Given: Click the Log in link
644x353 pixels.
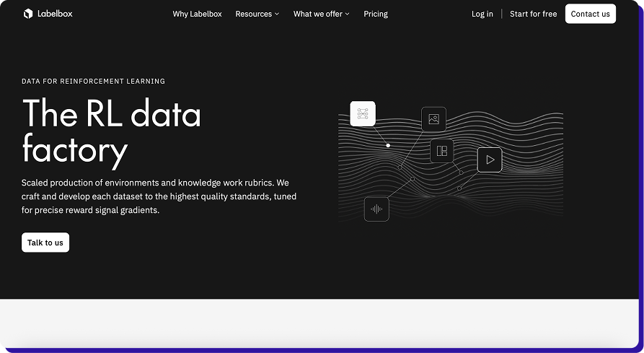Looking at the screenshot, I should click(482, 14).
